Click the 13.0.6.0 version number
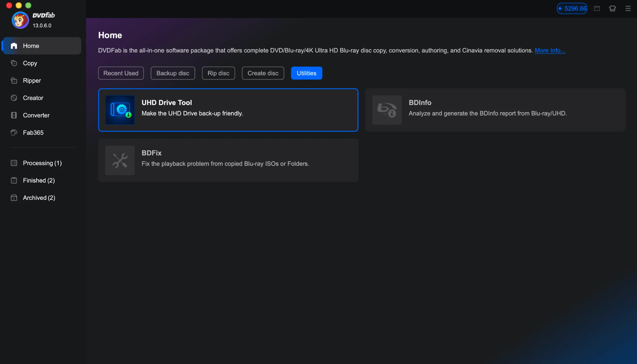Screen dimensions: 637x364 coord(42,25)
